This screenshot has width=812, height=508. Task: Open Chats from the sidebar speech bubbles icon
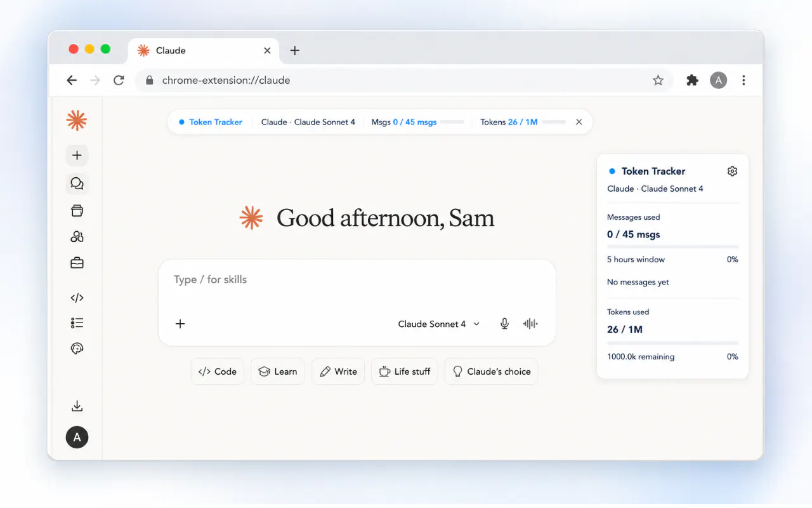point(77,184)
